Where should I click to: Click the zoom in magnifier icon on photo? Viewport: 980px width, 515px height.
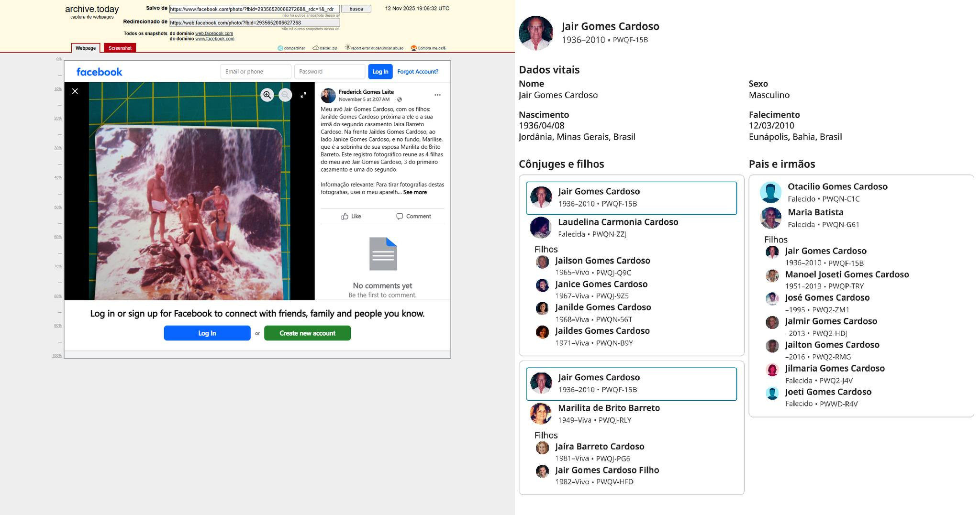coord(267,95)
